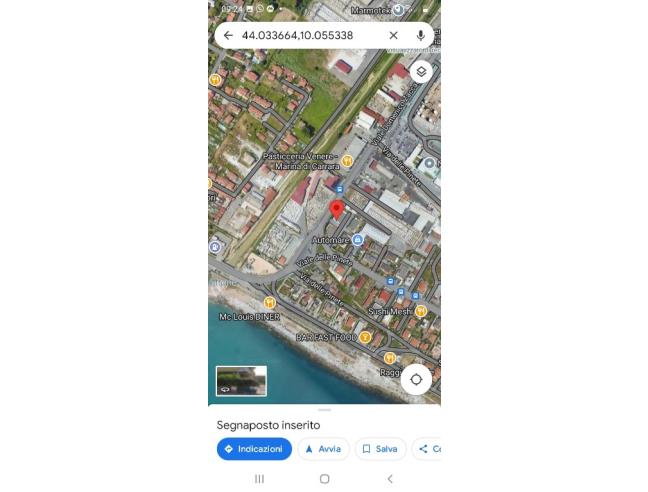Start navigation with Avvia button
Screen dimensions: 648x492
324,449
